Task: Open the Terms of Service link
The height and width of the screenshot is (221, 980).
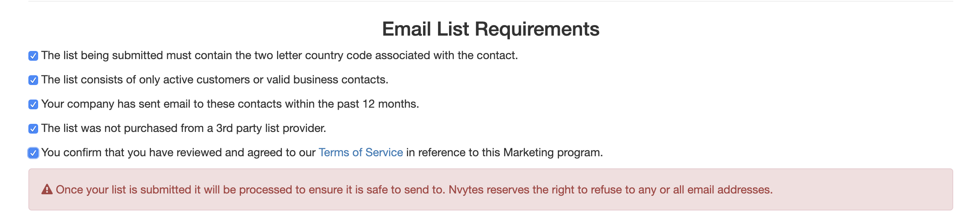Action: click(361, 153)
